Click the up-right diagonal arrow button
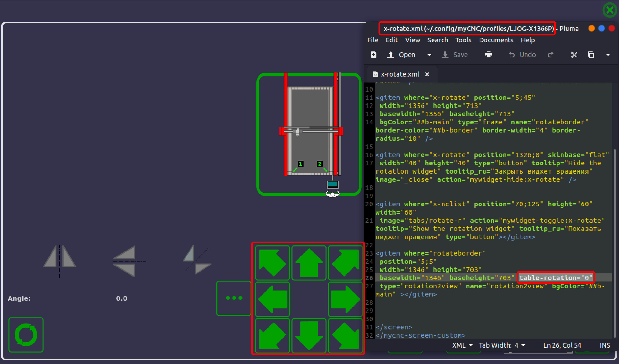This screenshot has height=364, width=619. [x=345, y=263]
